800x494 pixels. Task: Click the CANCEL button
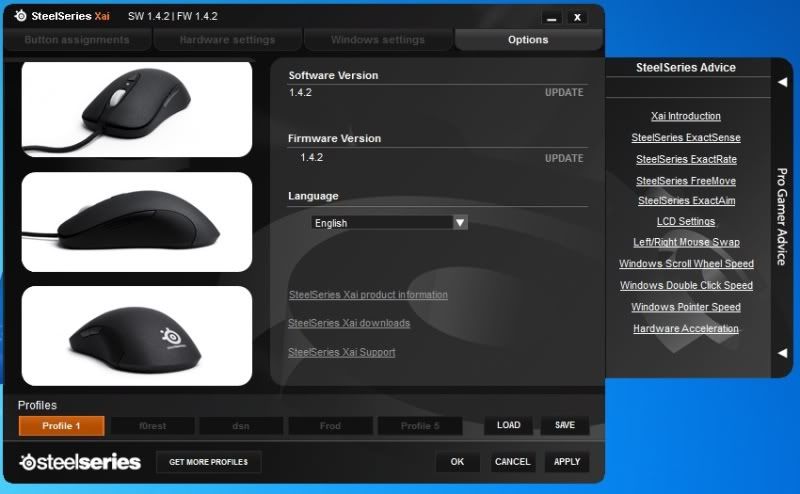pos(513,462)
